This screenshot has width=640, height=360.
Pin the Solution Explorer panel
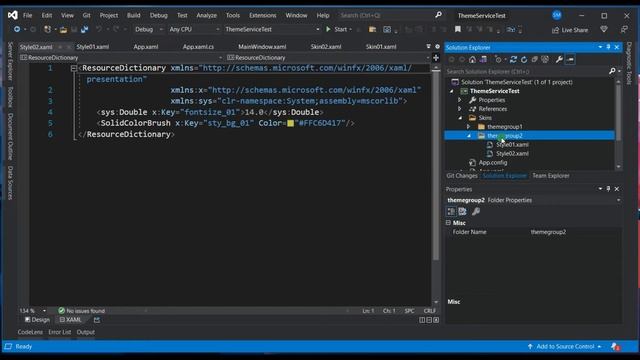pos(608,47)
